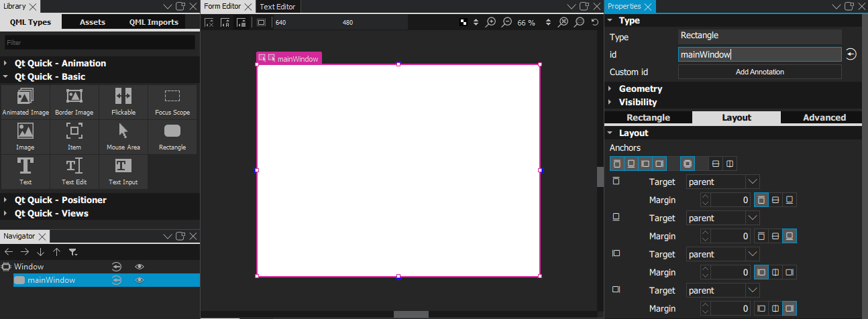Select the Border Image component
The height and width of the screenshot is (319, 868).
[x=74, y=102]
